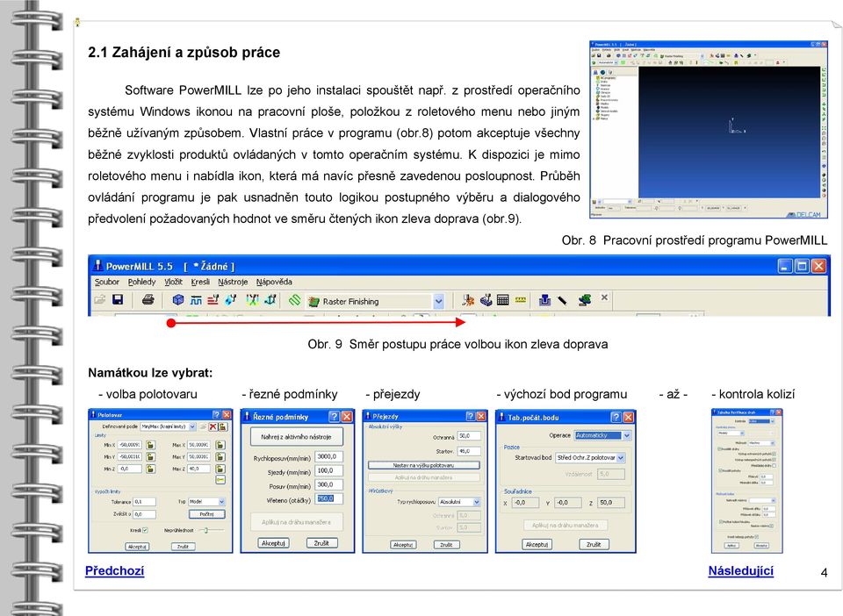Toggle Rozdělit dráhu checkbox in collision dialog
Viewport: 843px width, 616px height.
coord(719,449)
